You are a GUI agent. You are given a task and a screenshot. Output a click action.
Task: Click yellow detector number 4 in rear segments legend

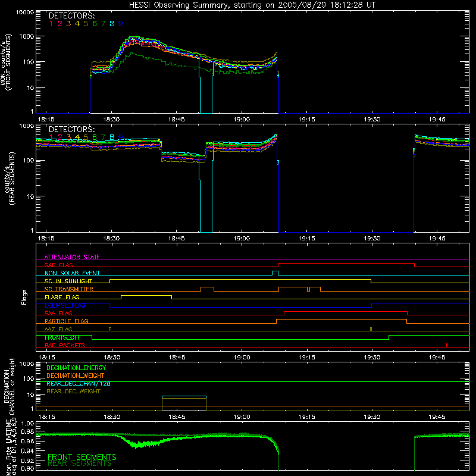[77, 137]
